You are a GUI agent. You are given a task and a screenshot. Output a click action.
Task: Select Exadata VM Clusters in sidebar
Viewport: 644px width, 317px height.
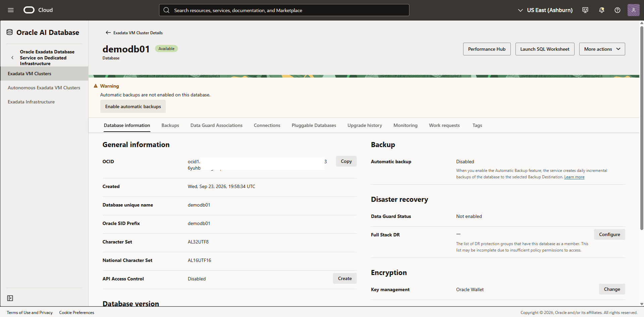[x=44, y=74]
